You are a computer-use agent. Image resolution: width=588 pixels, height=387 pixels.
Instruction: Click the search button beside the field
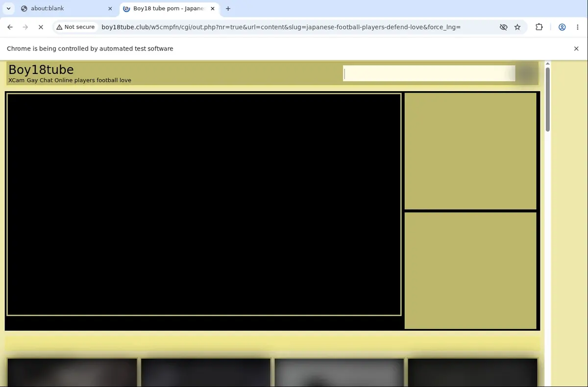pyautogui.click(x=527, y=73)
